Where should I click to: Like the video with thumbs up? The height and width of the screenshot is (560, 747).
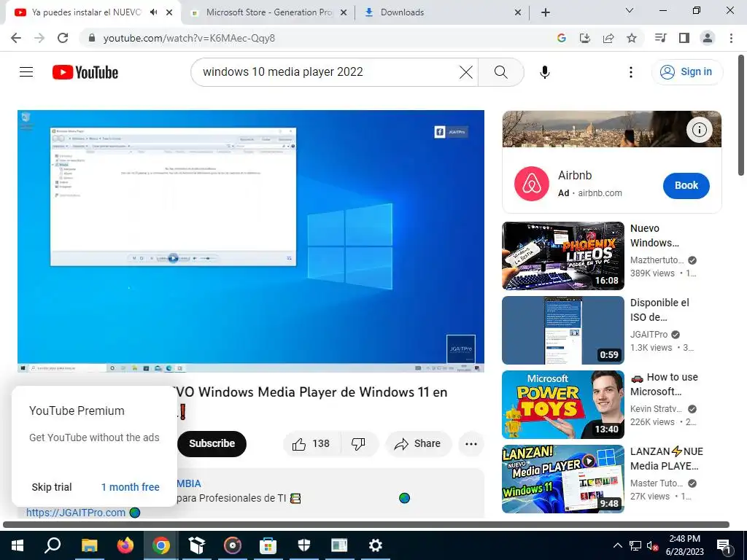click(x=311, y=444)
